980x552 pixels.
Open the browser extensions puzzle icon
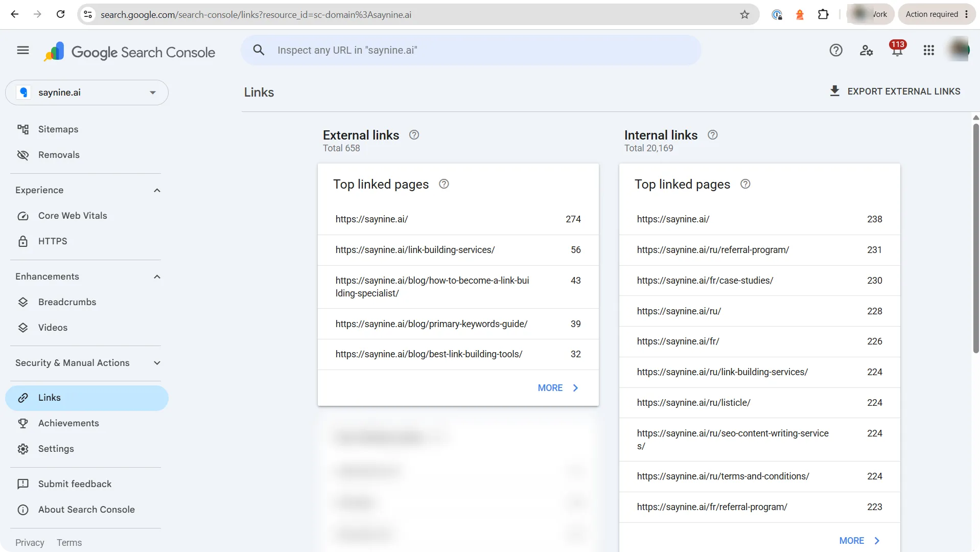(823, 14)
